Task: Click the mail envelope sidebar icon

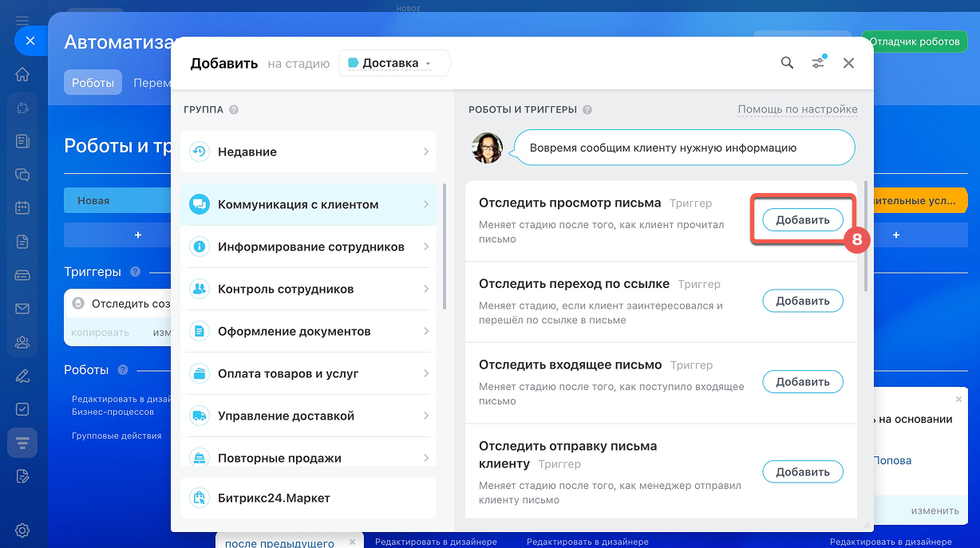Action: point(22,309)
